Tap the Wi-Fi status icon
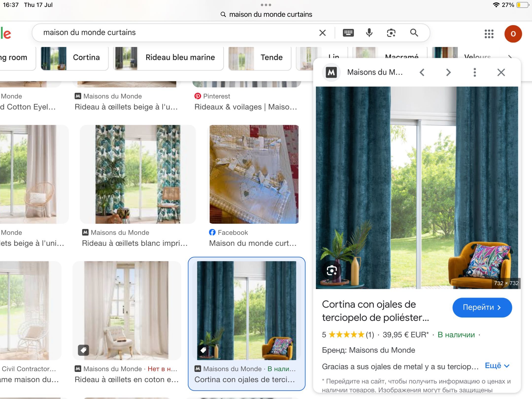The width and height of the screenshot is (532, 399). click(496, 5)
